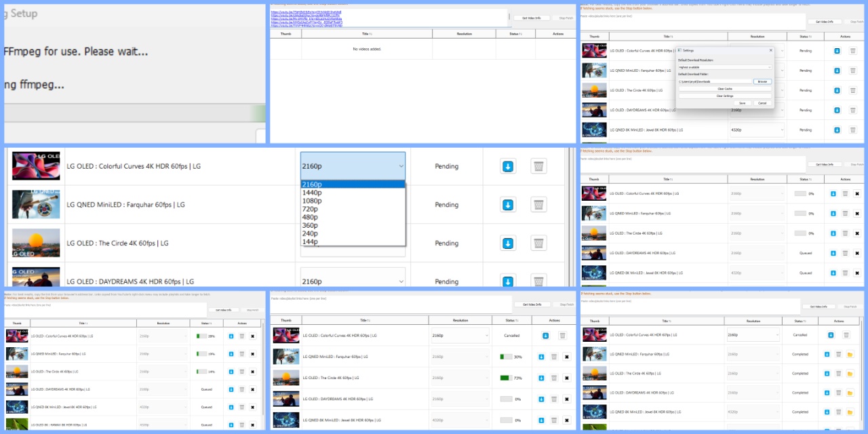Click download icon of Pending 4320p Jewel row
Viewport: 868px width, 434px height.
click(837, 130)
